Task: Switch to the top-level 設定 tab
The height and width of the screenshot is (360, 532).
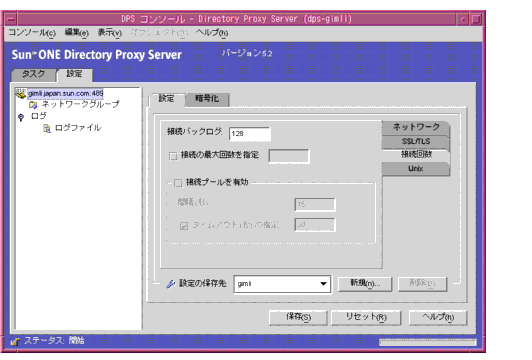Action: point(74,74)
